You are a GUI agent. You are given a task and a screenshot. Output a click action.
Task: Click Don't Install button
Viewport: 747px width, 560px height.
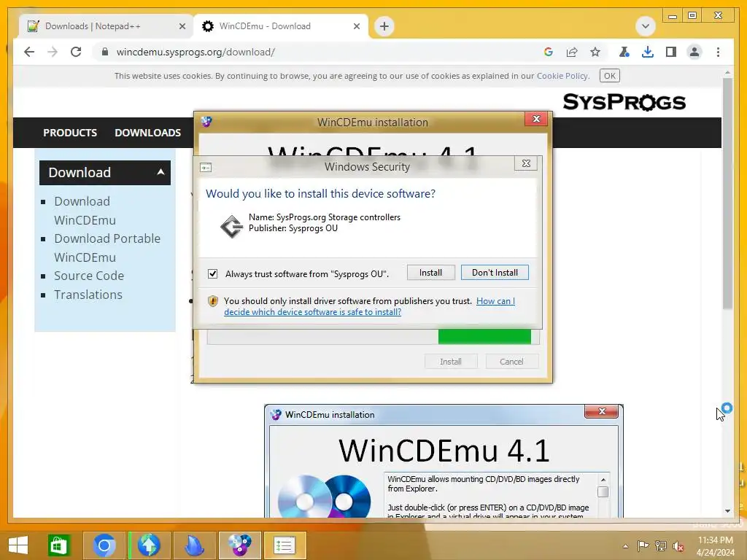click(495, 273)
